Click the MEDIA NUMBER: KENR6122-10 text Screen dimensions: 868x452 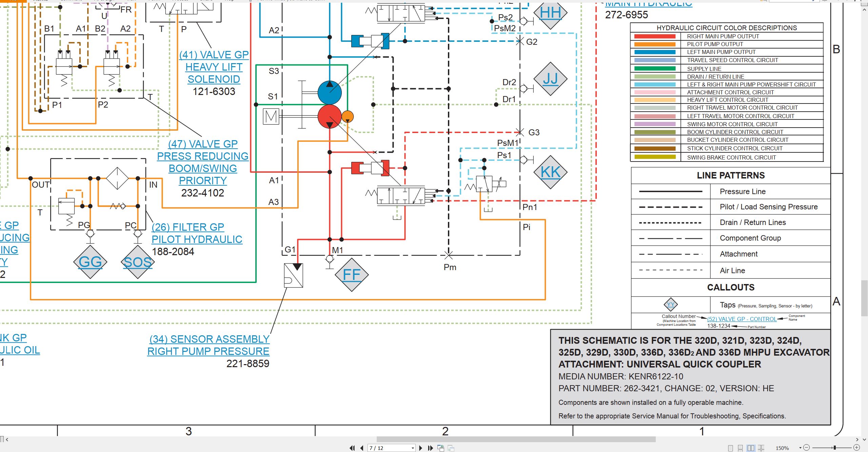pyautogui.click(x=621, y=376)
